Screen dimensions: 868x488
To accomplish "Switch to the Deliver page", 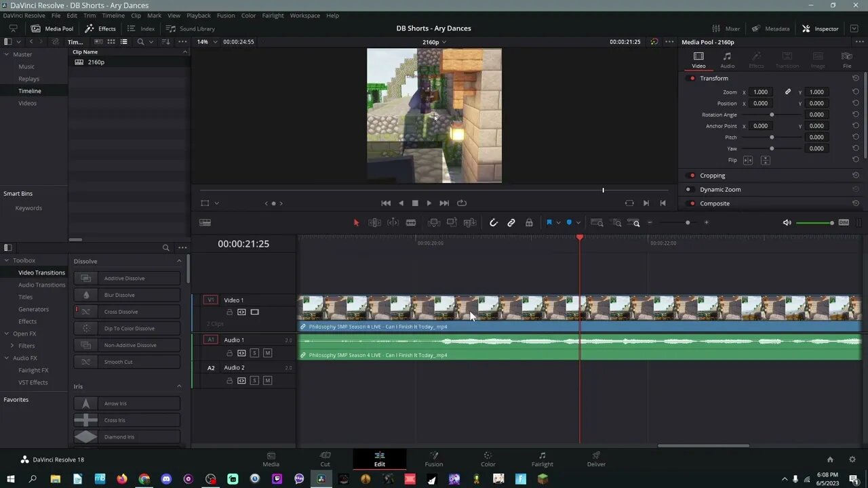I will point(596,459).
